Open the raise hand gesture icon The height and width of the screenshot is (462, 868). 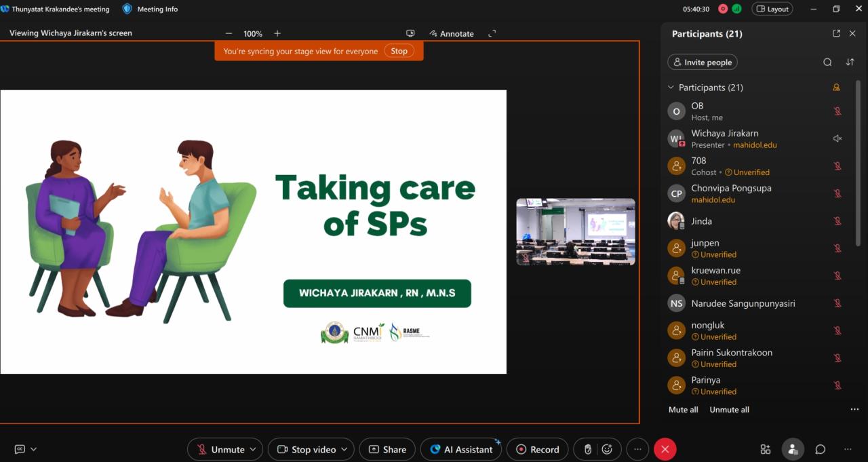[x=588, y=449]
